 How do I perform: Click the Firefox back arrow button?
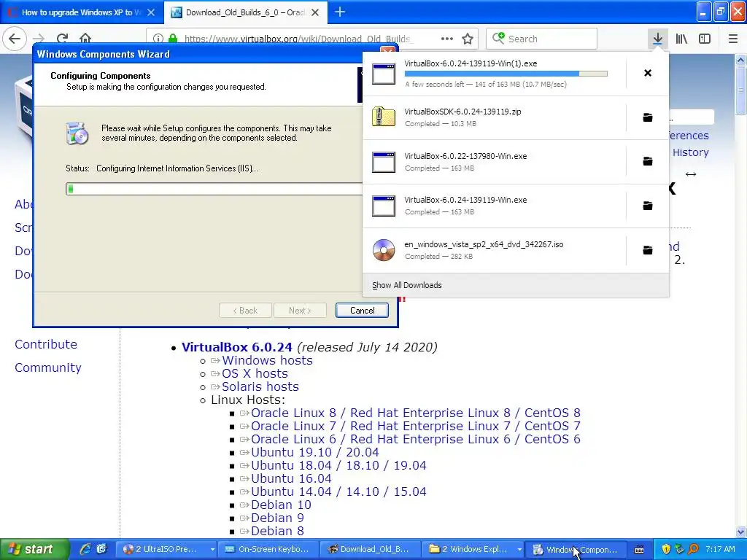pyautogui.click(x=15, y=39)
